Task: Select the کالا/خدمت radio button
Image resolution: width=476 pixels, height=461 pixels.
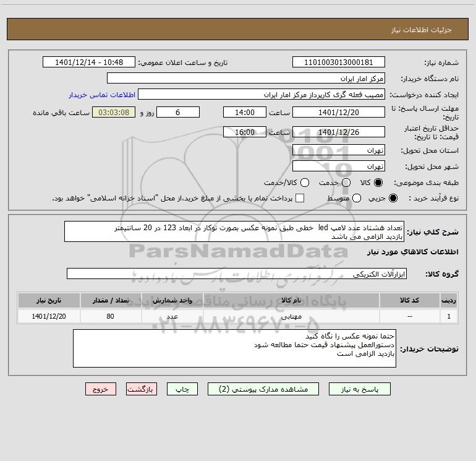Action: tap(305, 183)
